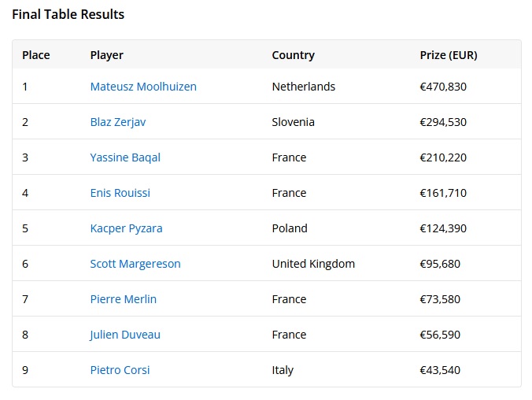
Task: Click the Slovenia country cell
Action: click(293, 122)
